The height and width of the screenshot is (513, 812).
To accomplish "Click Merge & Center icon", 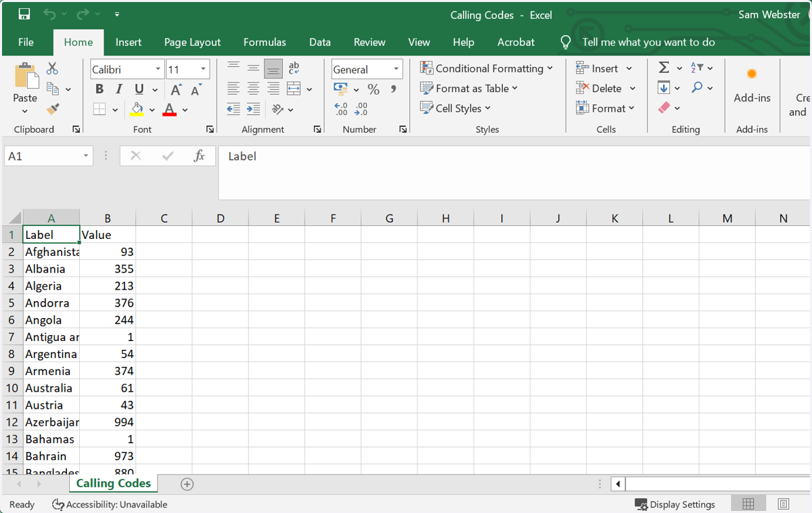I will point(294,89).
